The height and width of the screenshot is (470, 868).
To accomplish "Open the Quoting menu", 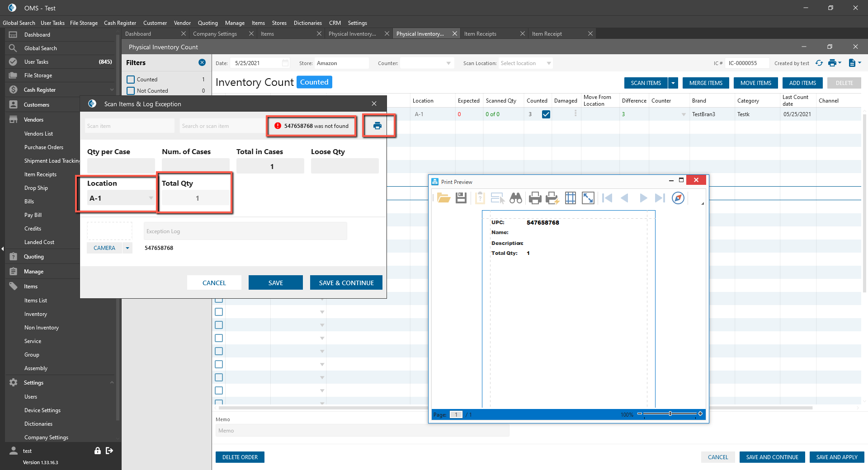I will click(208, 23).
